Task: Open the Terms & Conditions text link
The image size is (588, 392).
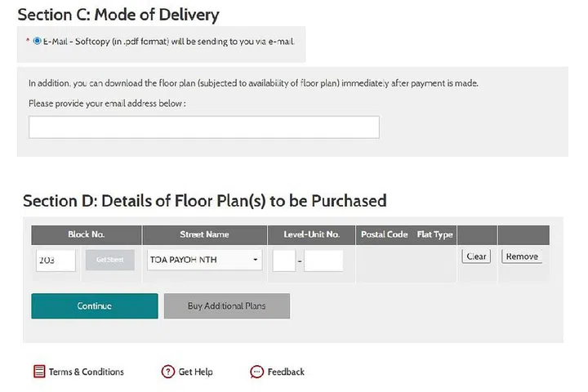Action: click(x=87, y=372)
